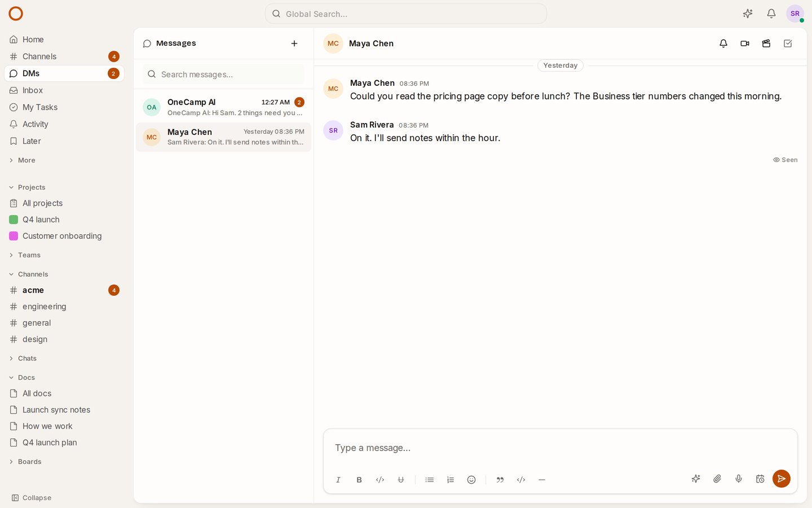Click the clapperboard icon in the chat header
This screenshot has width=812, height=508.
[766, 43]
